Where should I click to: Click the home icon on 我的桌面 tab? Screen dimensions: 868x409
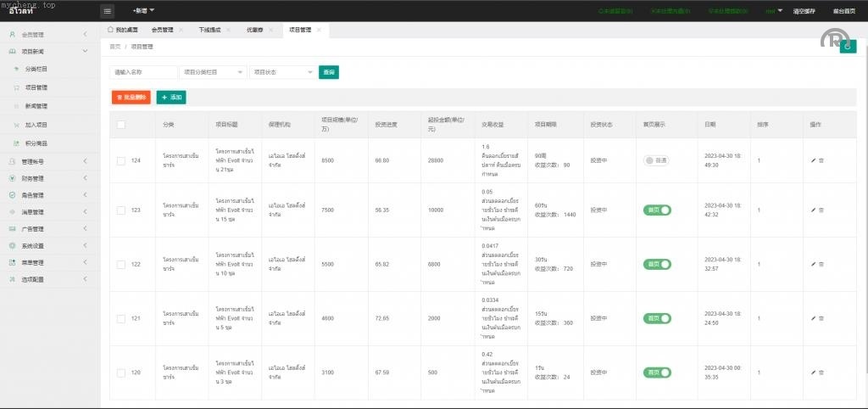(111, 30)
